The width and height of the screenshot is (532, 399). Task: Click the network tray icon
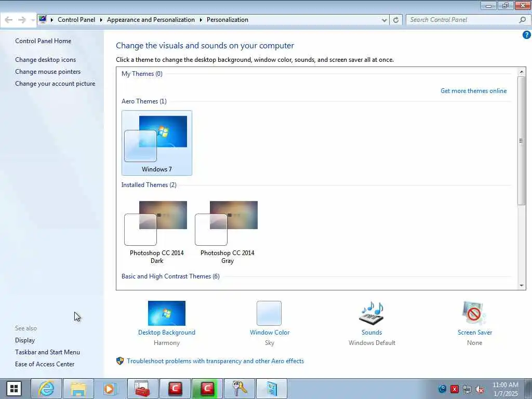(x=467, y=389)
